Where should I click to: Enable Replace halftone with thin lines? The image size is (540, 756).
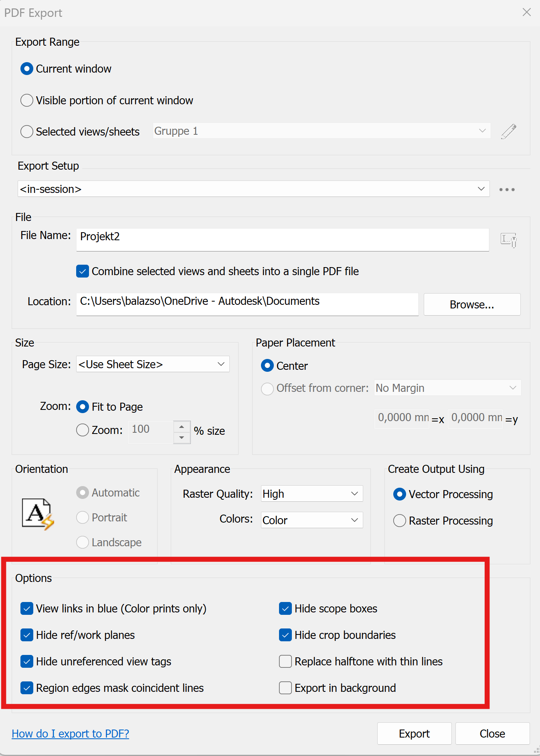[x=285, y=661]
